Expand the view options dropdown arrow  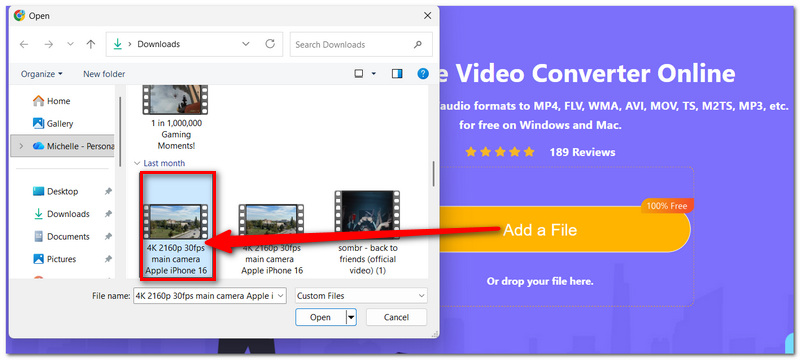pos(373,74)
